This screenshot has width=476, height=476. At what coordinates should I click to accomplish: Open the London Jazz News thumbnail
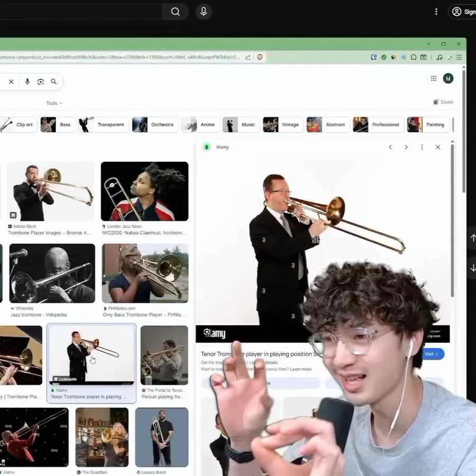click(x=144, y=191)
